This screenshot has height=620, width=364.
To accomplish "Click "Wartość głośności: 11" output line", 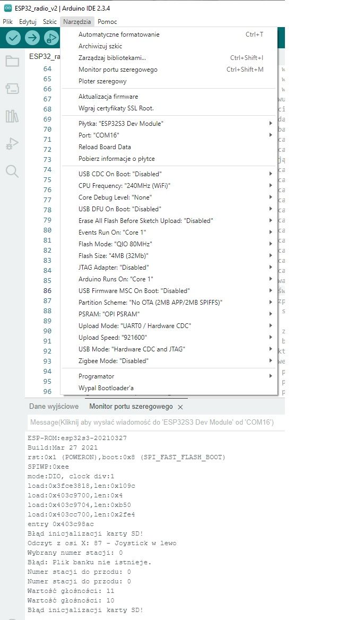I will tap(71, 591).
